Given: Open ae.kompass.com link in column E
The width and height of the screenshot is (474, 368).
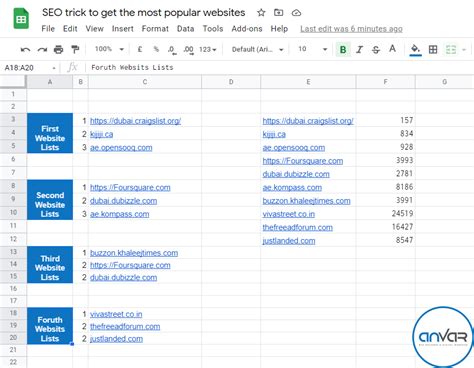Looking at the screenshot, I should click(x=292, y=188).
